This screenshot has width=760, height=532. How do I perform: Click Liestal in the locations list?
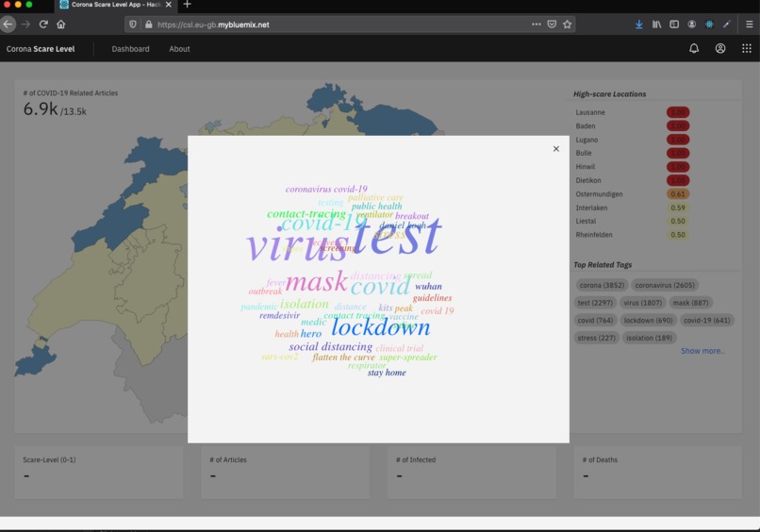point(586,221)
